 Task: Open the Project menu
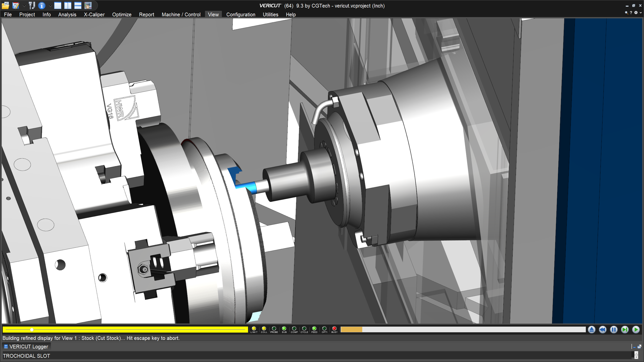(27, 15)
